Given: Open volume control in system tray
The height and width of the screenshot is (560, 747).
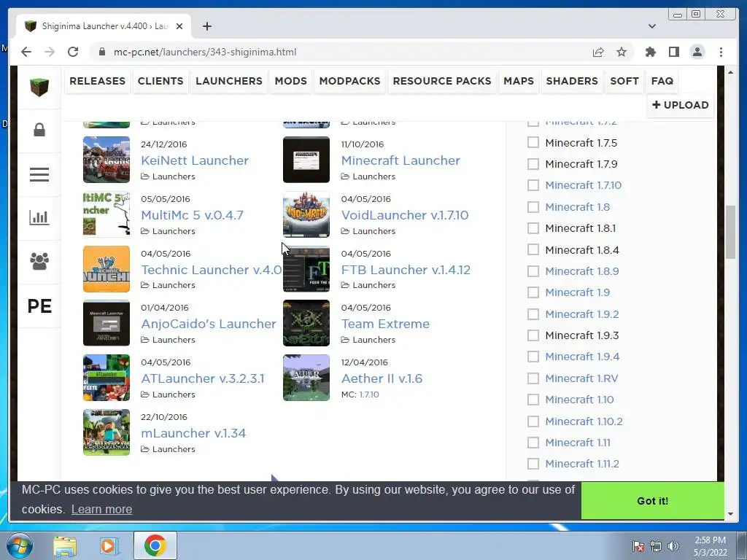Looking at the screenshot, I should (673, 546).
